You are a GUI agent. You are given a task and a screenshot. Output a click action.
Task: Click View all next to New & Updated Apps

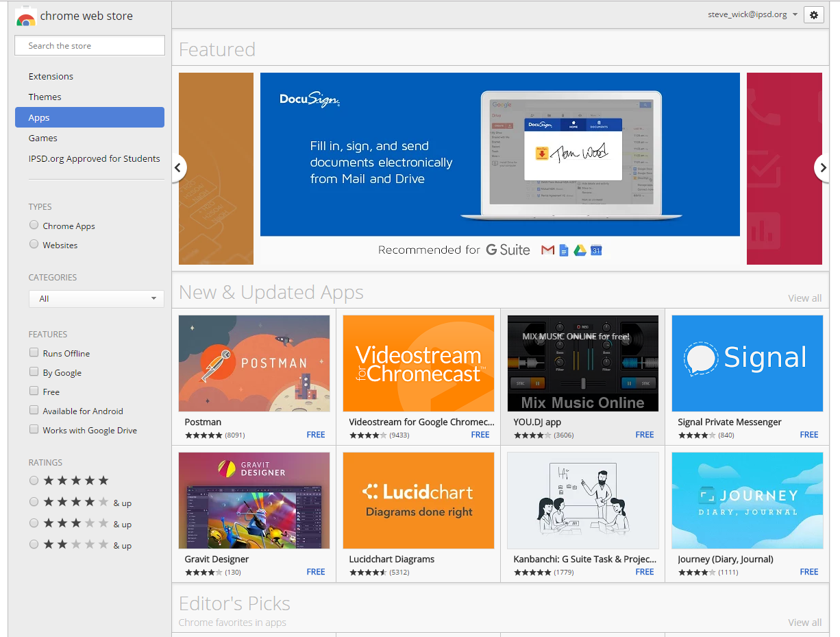click(804, 298)
